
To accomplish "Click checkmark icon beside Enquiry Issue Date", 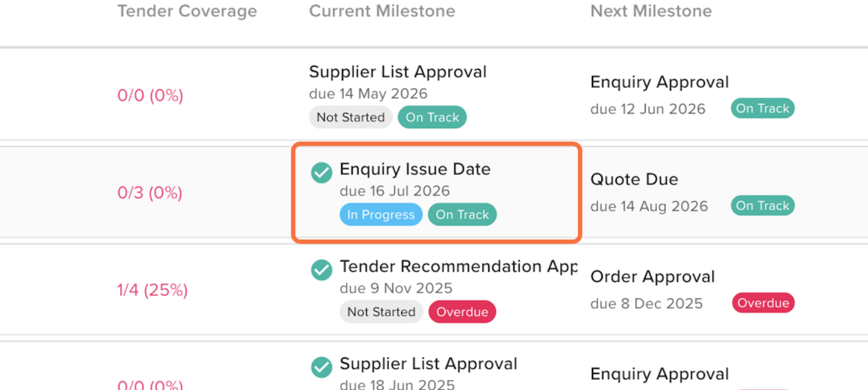I will 321,173.
